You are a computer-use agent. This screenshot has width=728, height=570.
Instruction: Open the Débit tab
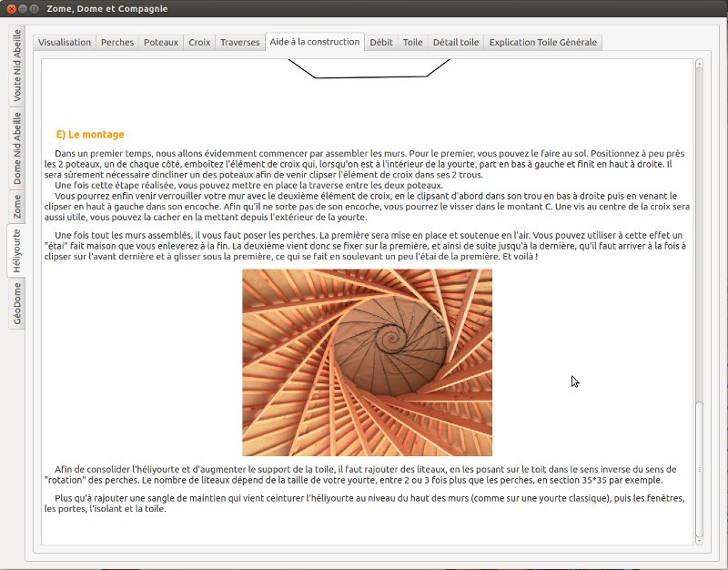click(381, 42)
